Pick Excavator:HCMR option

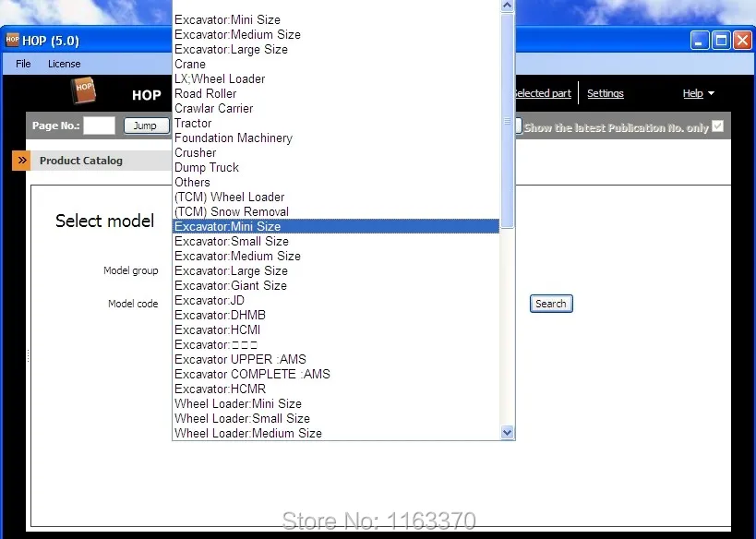(x=336, y=389)
